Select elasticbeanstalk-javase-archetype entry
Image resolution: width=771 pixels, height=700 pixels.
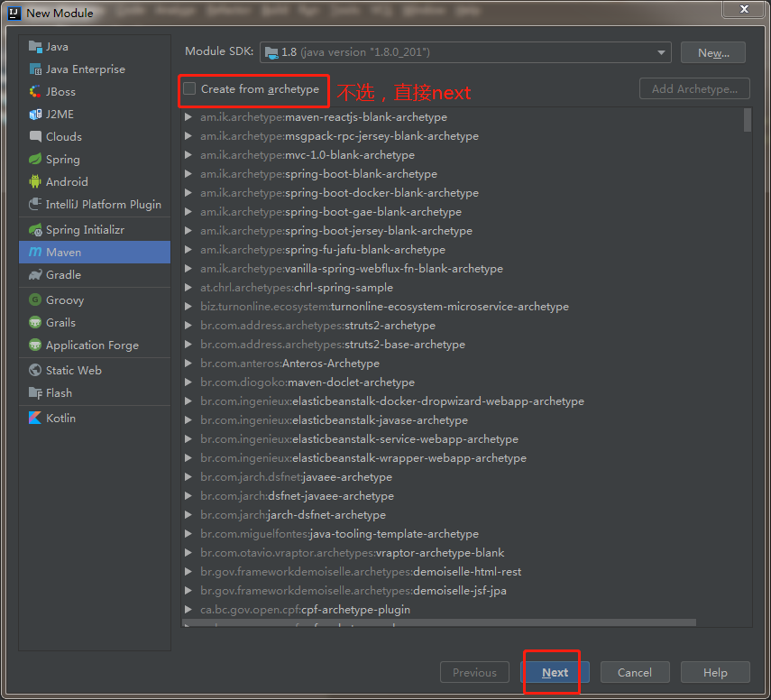334,420
